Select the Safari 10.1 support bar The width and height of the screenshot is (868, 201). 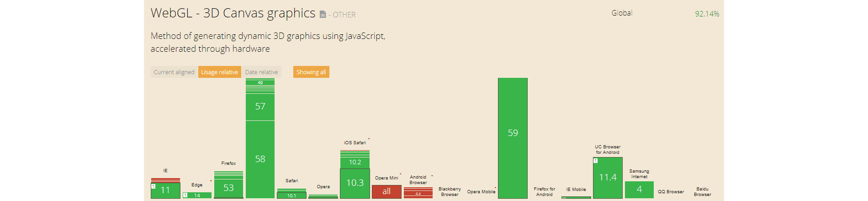(x=291, y=196)
